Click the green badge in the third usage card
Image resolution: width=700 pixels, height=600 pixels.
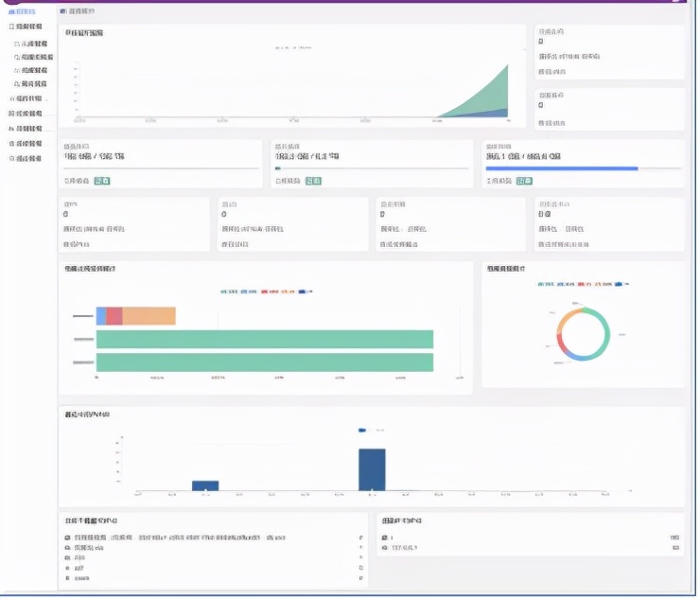click(x=525, y=181)
